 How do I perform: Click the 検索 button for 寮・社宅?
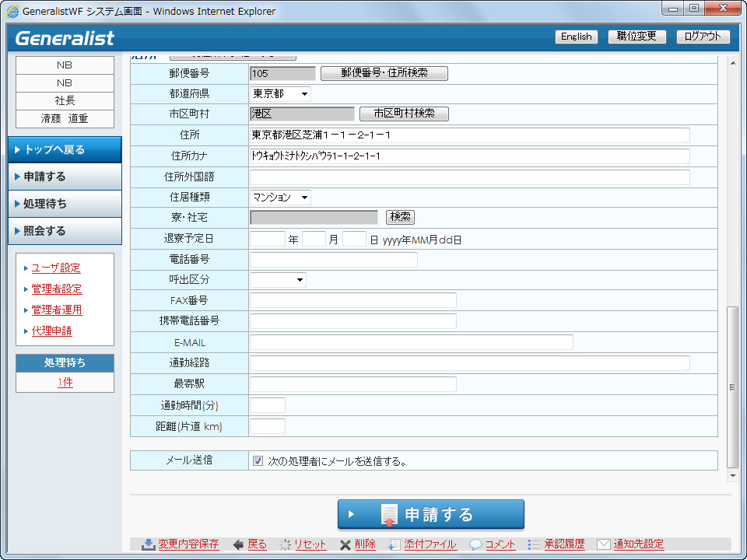click(400, 217)
